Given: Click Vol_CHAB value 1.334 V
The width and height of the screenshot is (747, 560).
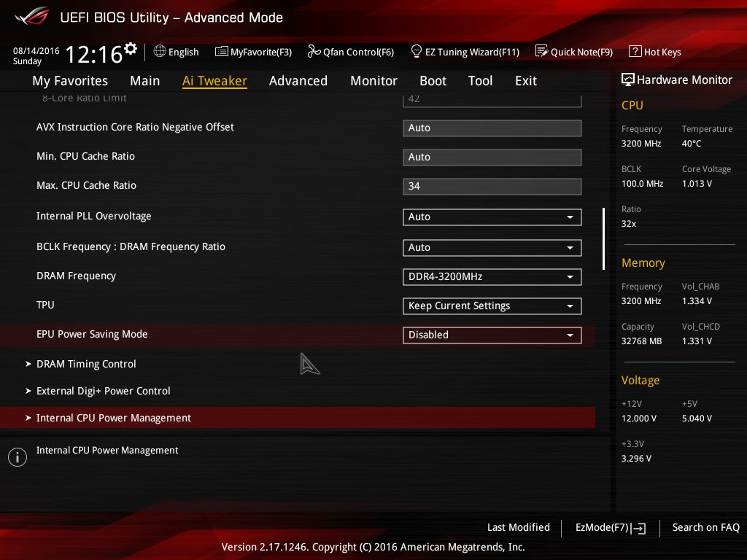Looking at the screenshot, I should 697,301.
